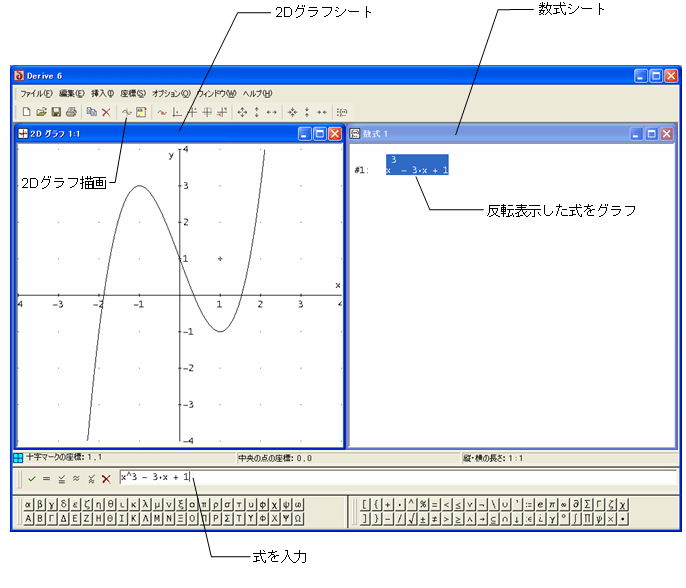Screen dimensions: 686x588
Task: Click the red X cancel icon by input line
Action: (106, 479)
